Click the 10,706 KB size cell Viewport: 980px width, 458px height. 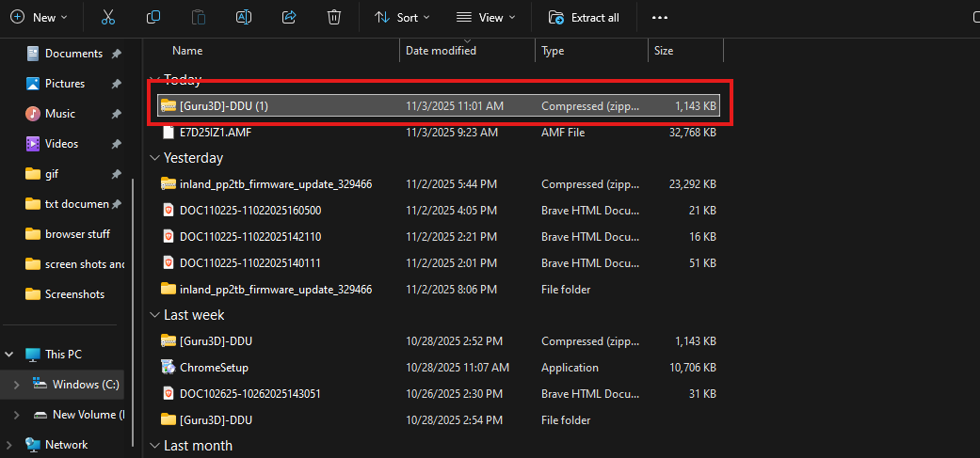693,368
